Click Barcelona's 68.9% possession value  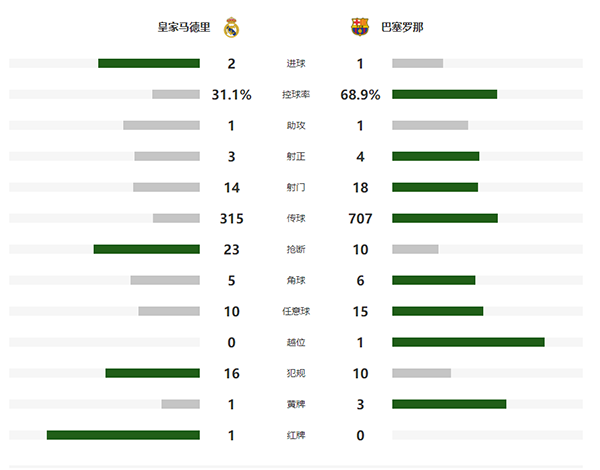pyautogui.click(x=360, y=95)
